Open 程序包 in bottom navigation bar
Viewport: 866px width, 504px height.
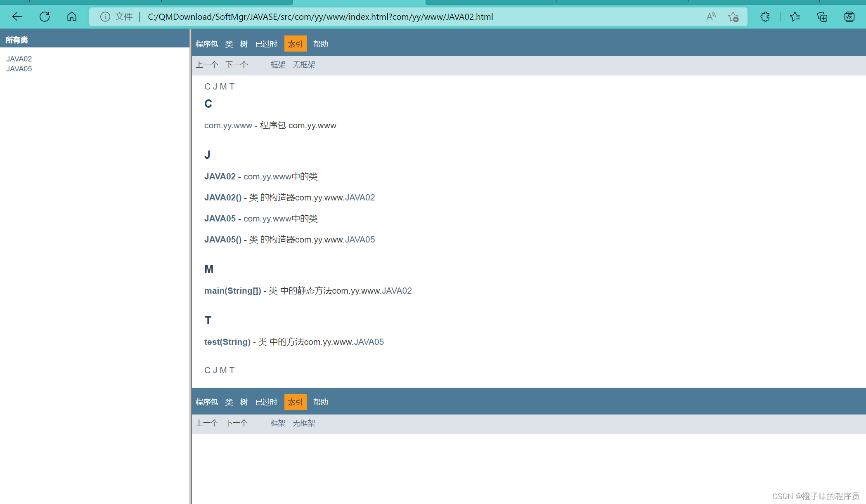pyautogui.click(x=207, y=402)
